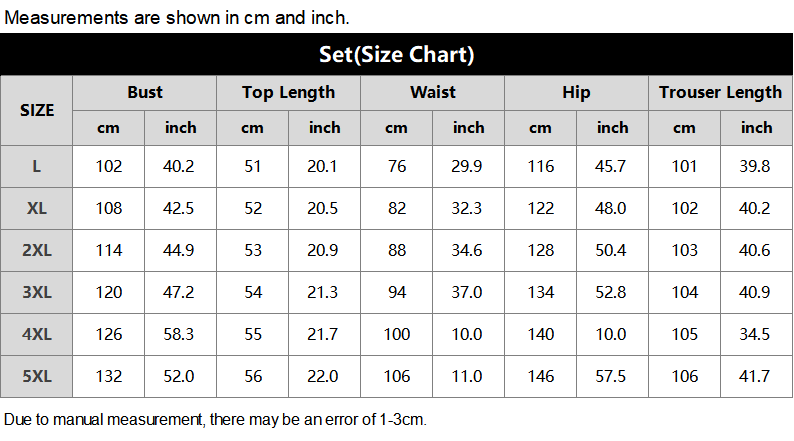Click the Set(Size Chart) title banner
The image size is (794, 441).
pos(396,54)
